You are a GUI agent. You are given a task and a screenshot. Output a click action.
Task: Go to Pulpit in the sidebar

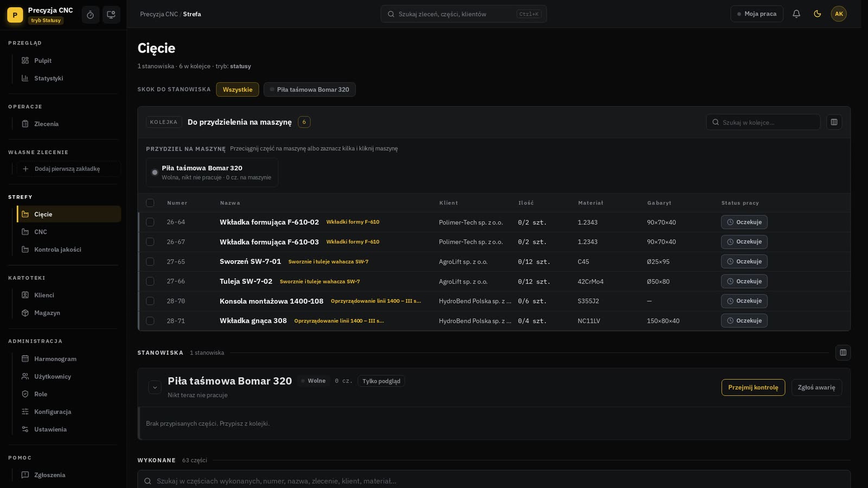coord(68,61)
